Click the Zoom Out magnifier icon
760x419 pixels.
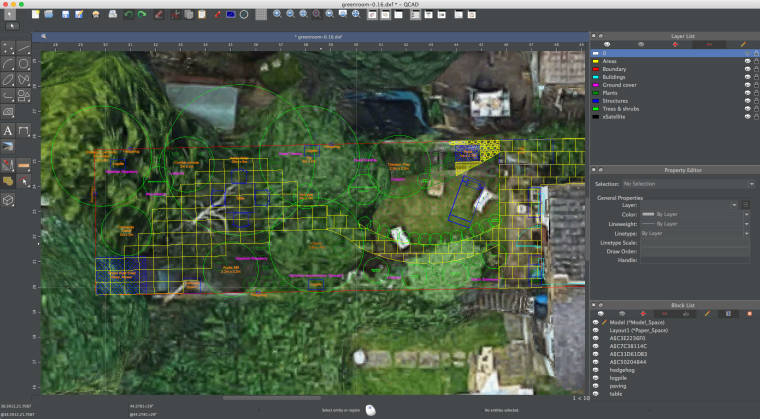point(290,14)
